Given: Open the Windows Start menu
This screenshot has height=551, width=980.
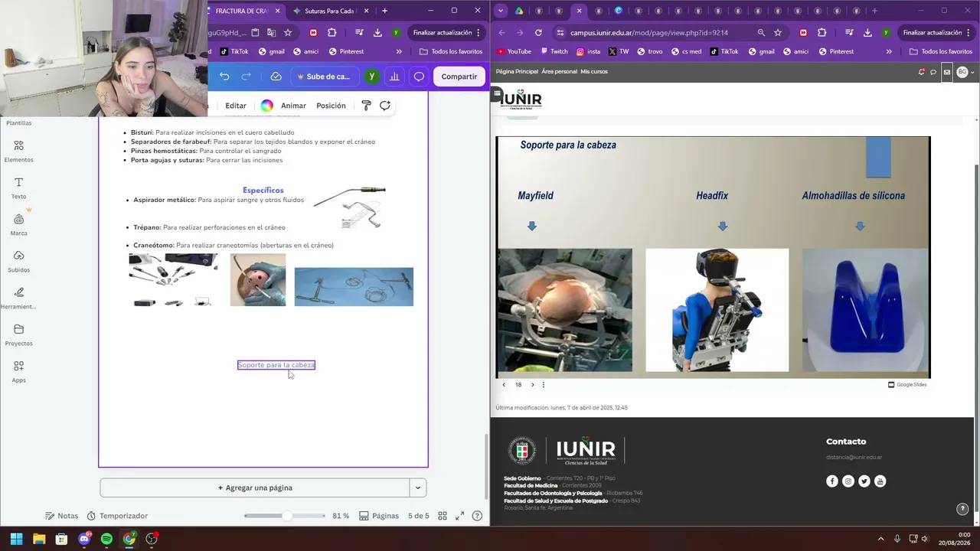Looking at the screenshot, I should (16, 539).
